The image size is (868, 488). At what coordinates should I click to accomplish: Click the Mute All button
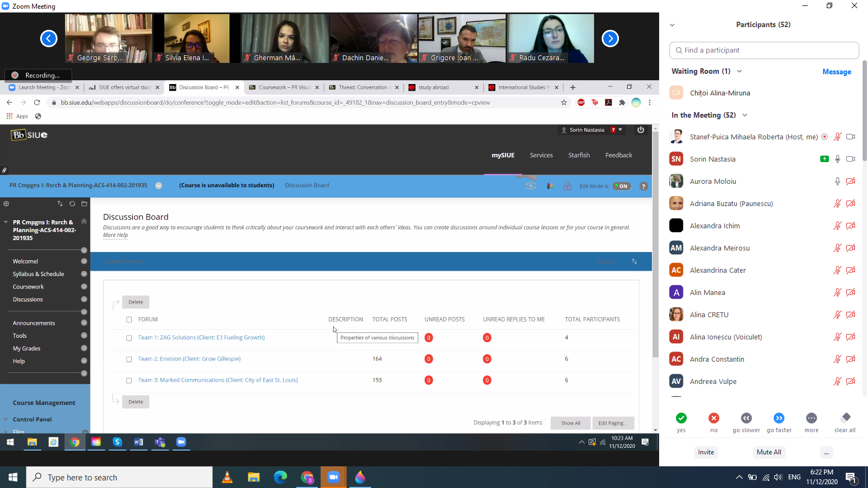[x=769, y=452]
